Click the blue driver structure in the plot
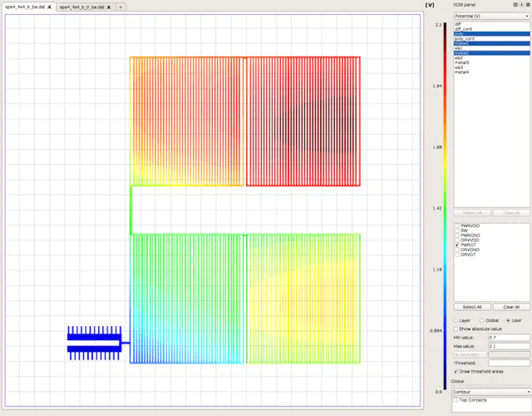This screenshot has height=416, width=532. (x=94, y=343)
